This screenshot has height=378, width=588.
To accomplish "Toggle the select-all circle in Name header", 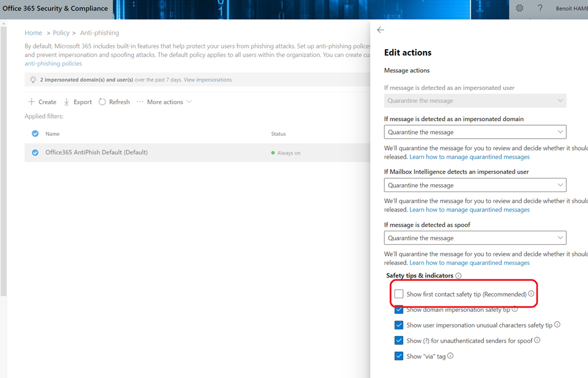I will [x=35, y=134].
